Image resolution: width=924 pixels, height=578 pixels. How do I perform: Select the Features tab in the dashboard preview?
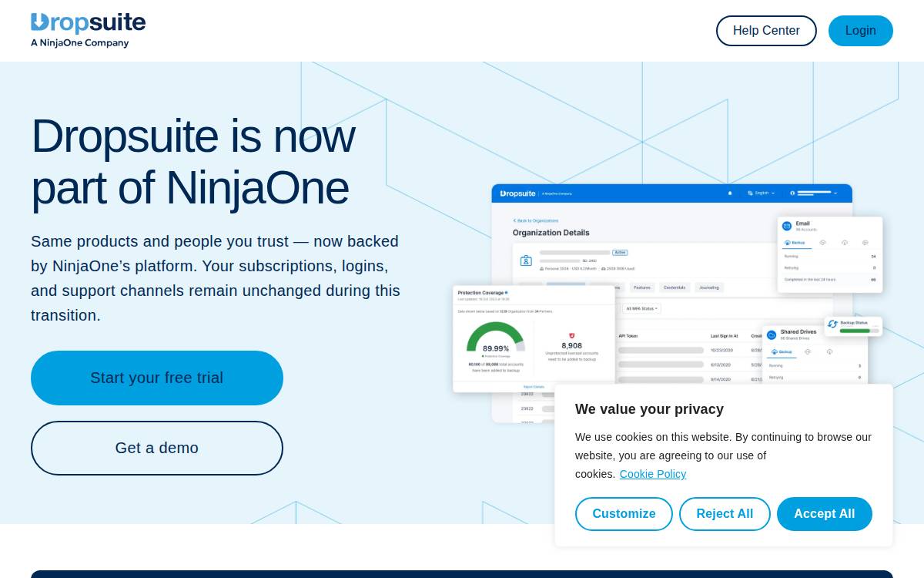tap(642, 287)
